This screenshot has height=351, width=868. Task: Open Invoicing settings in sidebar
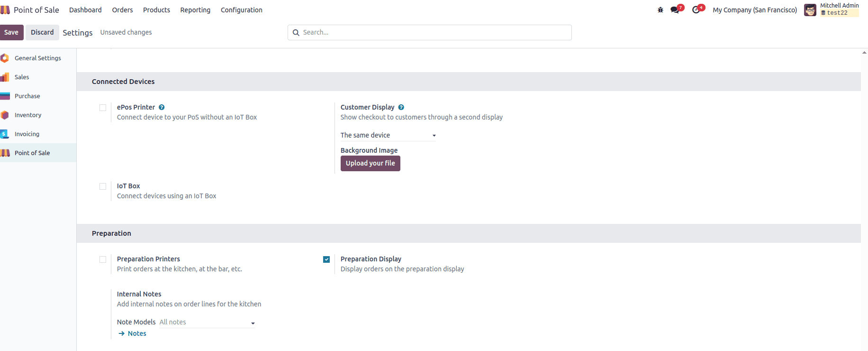click(x=27, y=134)
